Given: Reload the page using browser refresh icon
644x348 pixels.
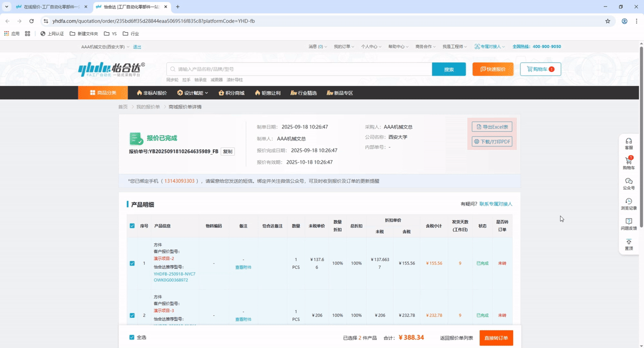Looking at the screenshot, I should pyautogui.click(x=32, y=21).
